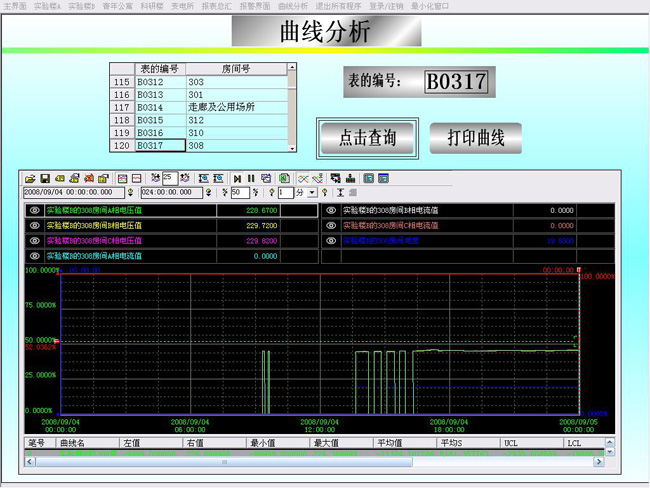Click the stamp-shaped icon in chart toolbar
The image size is (650, 488).
pyautogui.click(x=350, y=179)
